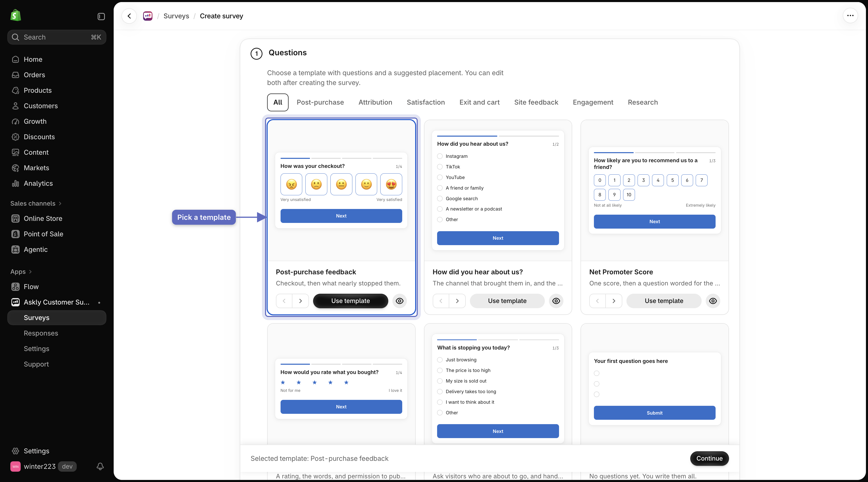Viewport: 868px width, 482px height.
Task: Select The price is too high option
Action: click(x=440, y=370)
